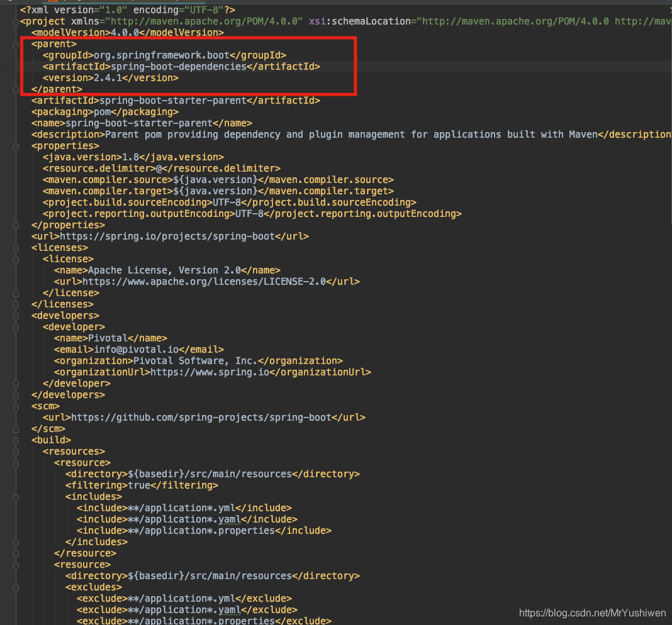Collapse the <developers> block fold marker
The width and height of the screenshot is (672, 625).
pos(16,316)
